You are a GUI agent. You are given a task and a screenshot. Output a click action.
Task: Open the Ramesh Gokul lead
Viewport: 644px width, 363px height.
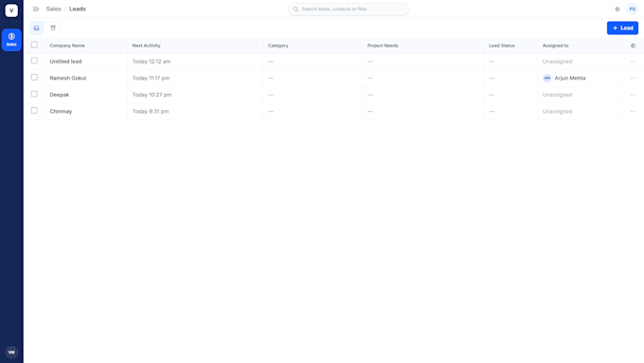click(68, 78)
